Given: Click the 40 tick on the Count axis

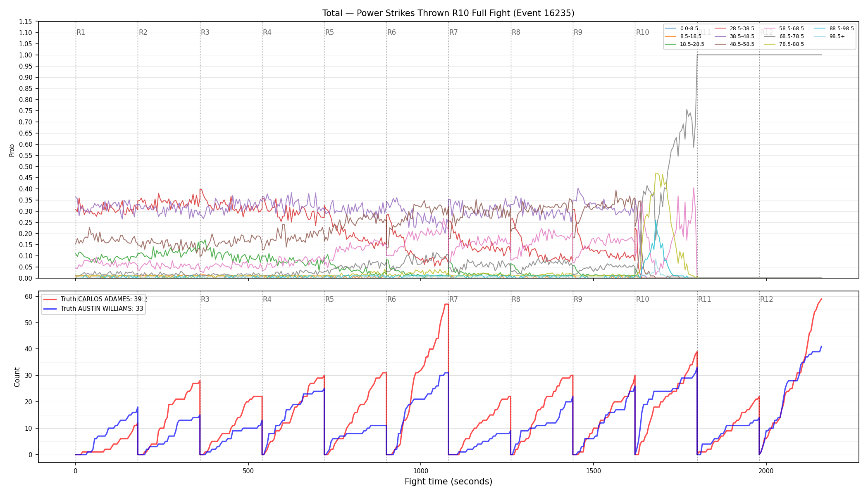Looking at the screenshot, I should (x=29, y=349).
